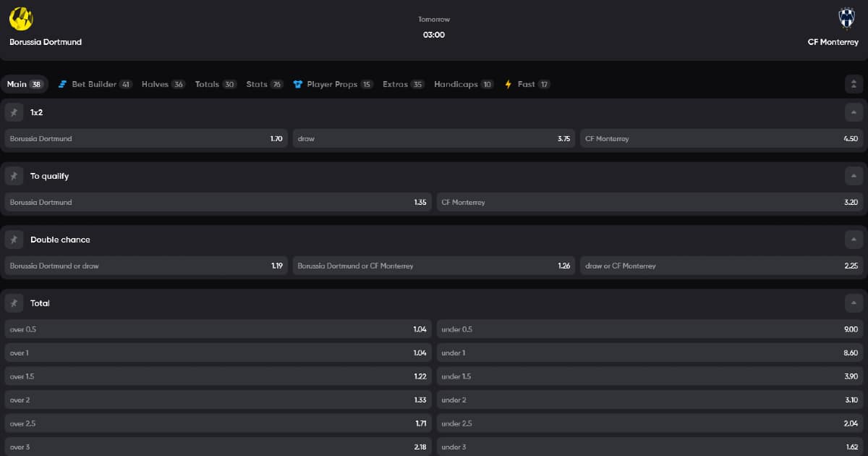
Task: Click the Borussia Dortmund club logo
Action: click(x=21, y=18)
